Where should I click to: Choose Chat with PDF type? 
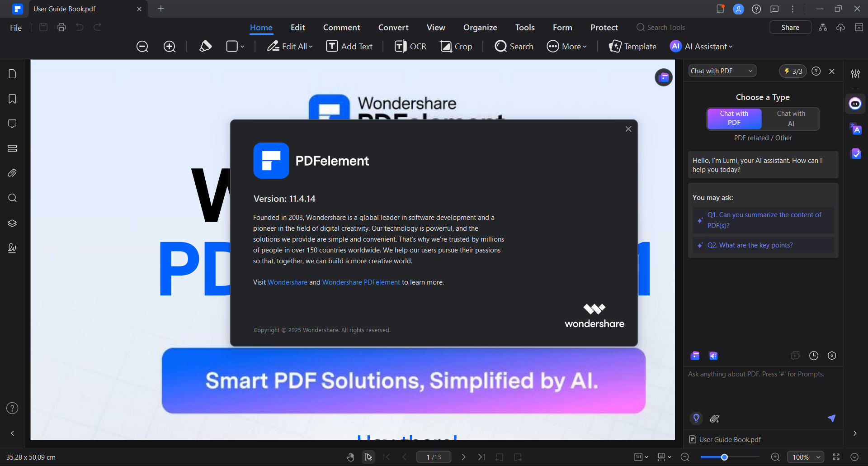[734, 118]
